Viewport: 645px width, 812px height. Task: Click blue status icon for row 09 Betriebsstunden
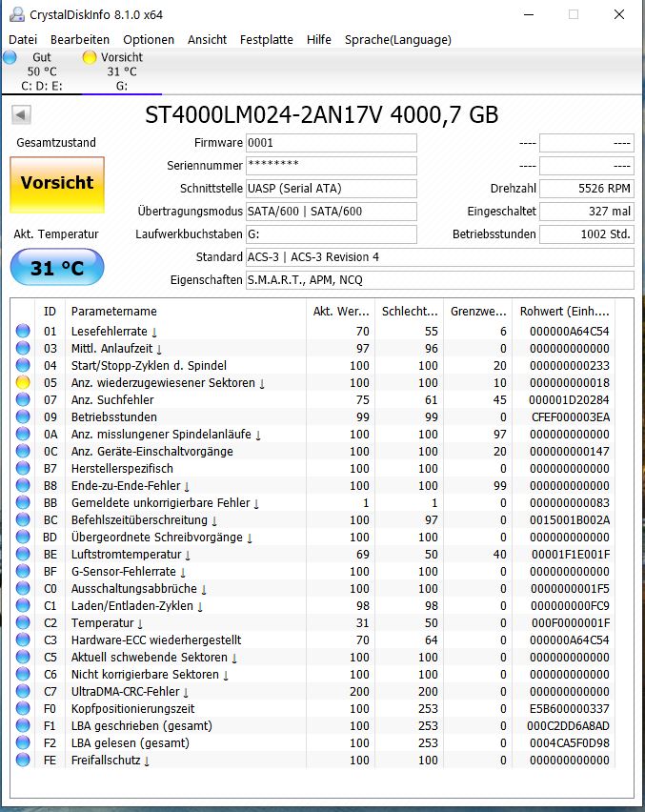23,416
